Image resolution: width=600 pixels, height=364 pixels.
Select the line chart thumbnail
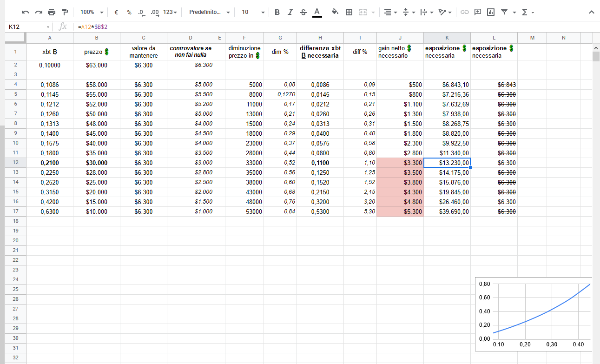534,314
